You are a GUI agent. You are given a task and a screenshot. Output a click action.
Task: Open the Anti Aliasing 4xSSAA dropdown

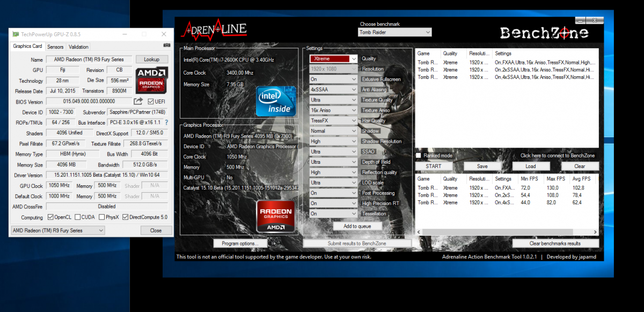(333, 90)
